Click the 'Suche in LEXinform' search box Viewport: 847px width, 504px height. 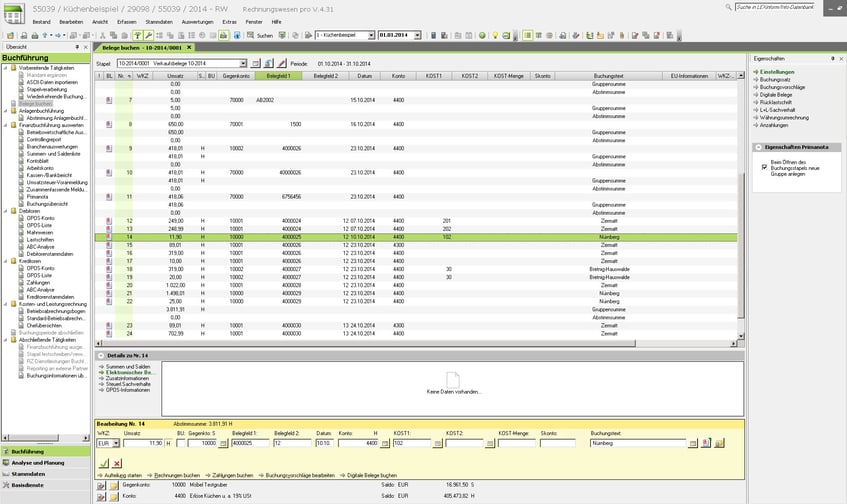point(775,7)
